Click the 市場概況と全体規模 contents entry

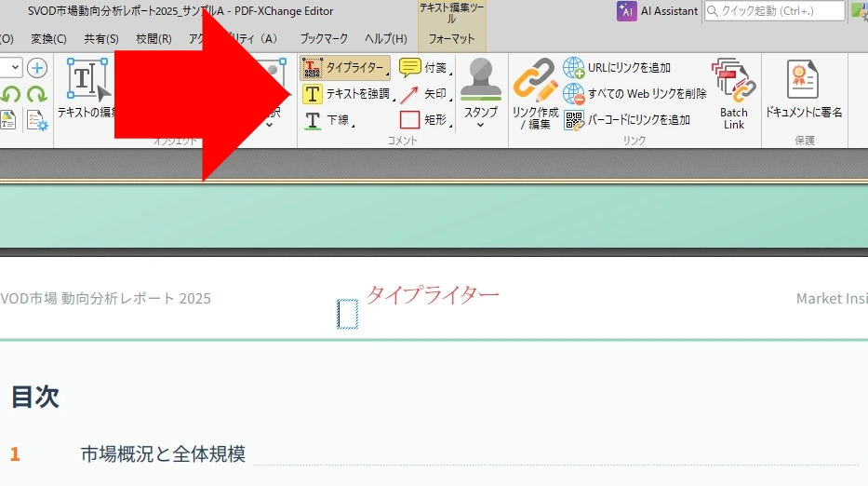[x=164, y=453]
